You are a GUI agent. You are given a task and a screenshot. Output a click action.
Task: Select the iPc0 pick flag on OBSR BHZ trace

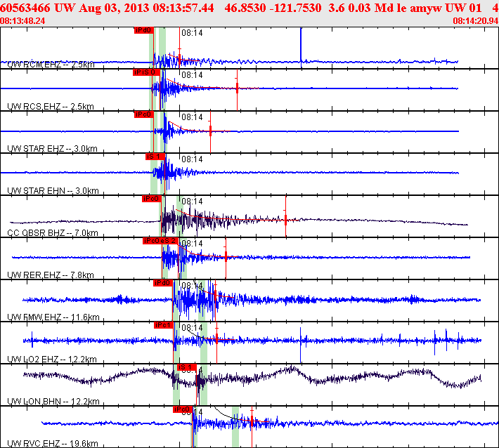[152, 199]
